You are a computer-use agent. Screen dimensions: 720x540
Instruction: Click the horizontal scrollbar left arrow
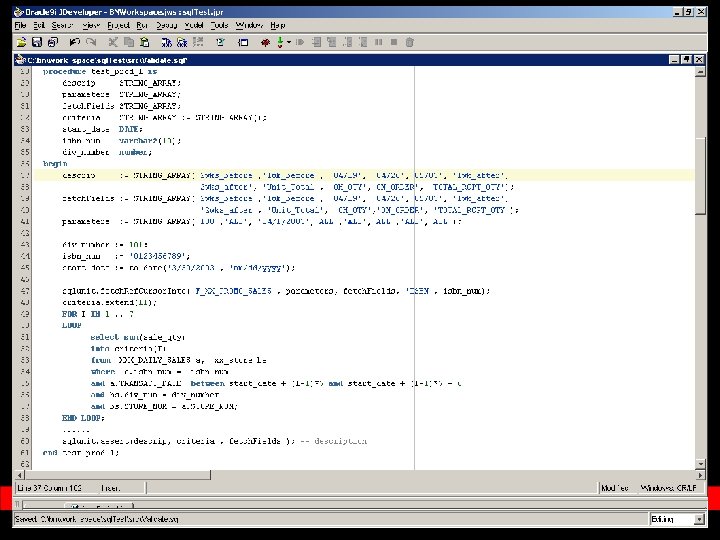pyautogui.click(x=20, y=475)
